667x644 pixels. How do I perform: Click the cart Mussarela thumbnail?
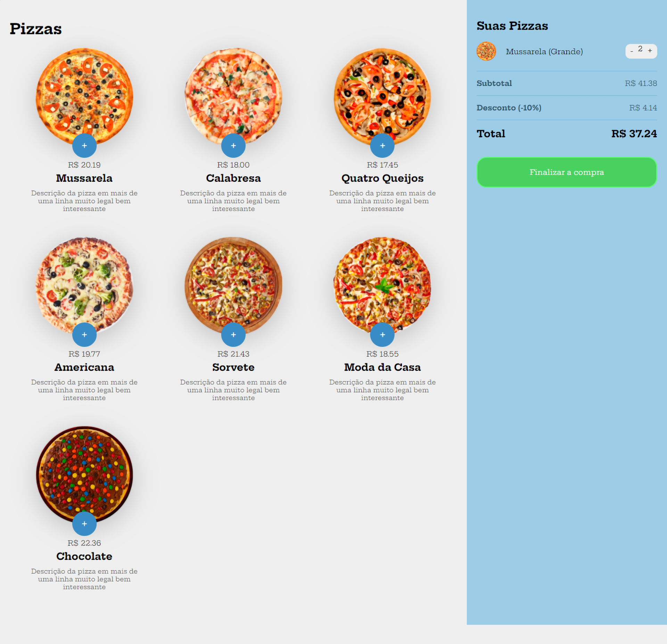[x=486, y=51]
